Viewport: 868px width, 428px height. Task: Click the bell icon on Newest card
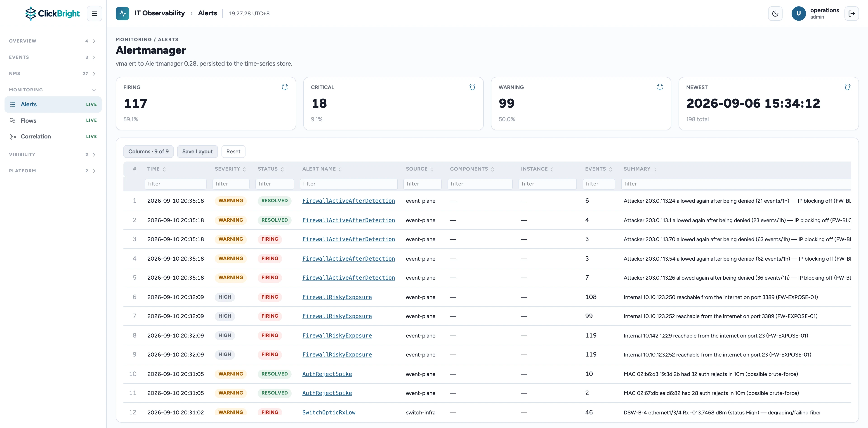[x=847, y=87]
